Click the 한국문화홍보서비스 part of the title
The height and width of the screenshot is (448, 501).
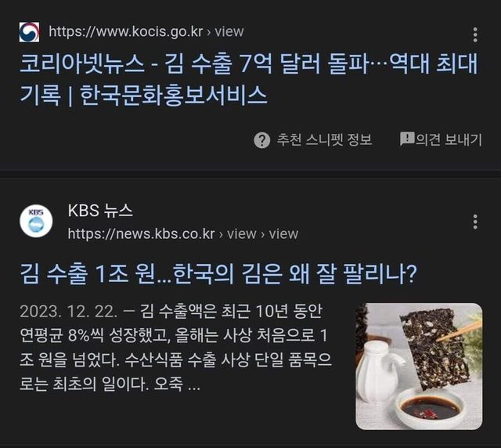(x=174, y=96)
